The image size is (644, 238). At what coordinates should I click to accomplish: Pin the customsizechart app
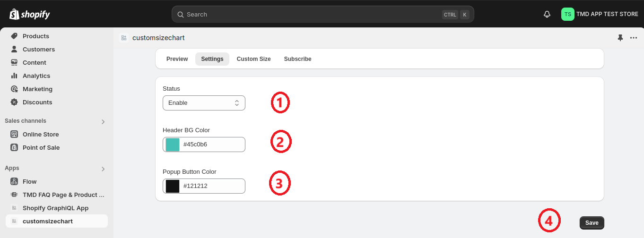(x=620, y=38)
